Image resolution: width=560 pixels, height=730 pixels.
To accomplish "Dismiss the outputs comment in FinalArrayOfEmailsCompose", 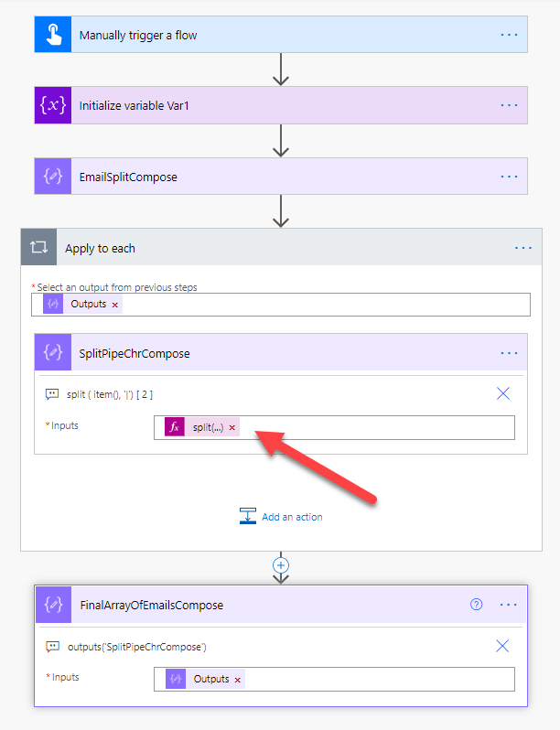I will (502, 646).
